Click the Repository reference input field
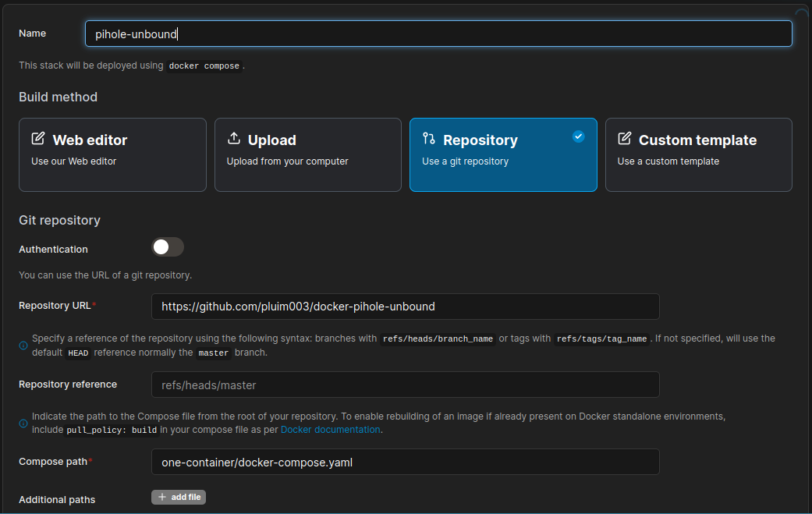 pos(405,384)
